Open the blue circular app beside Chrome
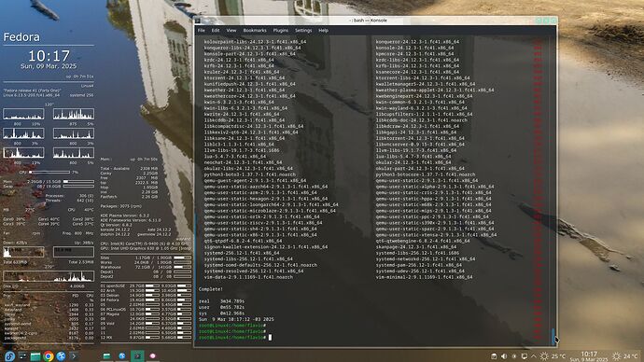 coord(62,356)
